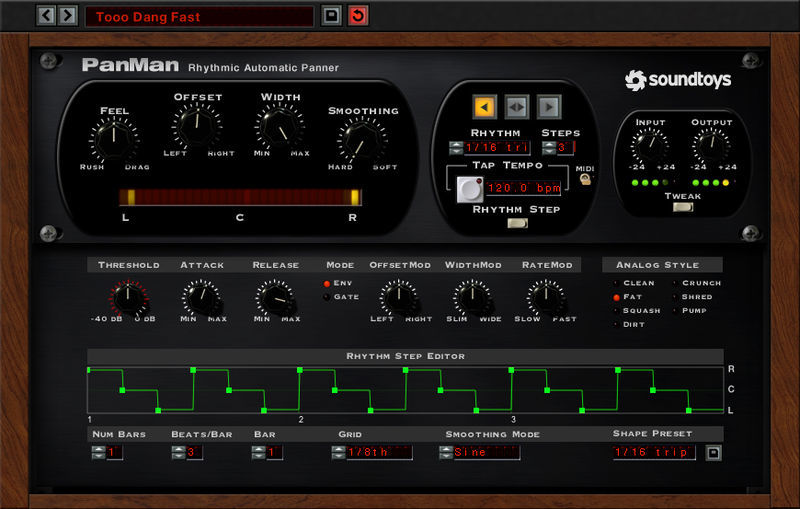Toggle the Tweak panel button
The height and width of the screenshot is (509, 800).
tap(683, 207)
